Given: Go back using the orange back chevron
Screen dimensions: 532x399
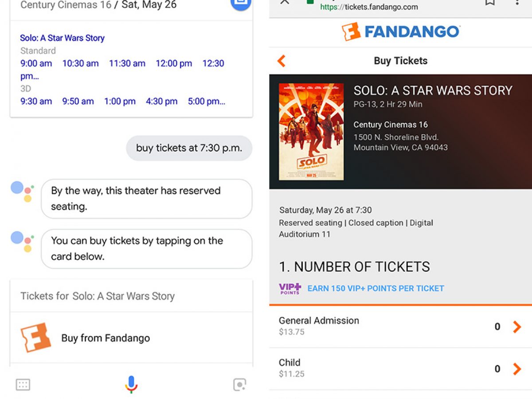Looking at the screenshot, I should [x=282, y=61].
